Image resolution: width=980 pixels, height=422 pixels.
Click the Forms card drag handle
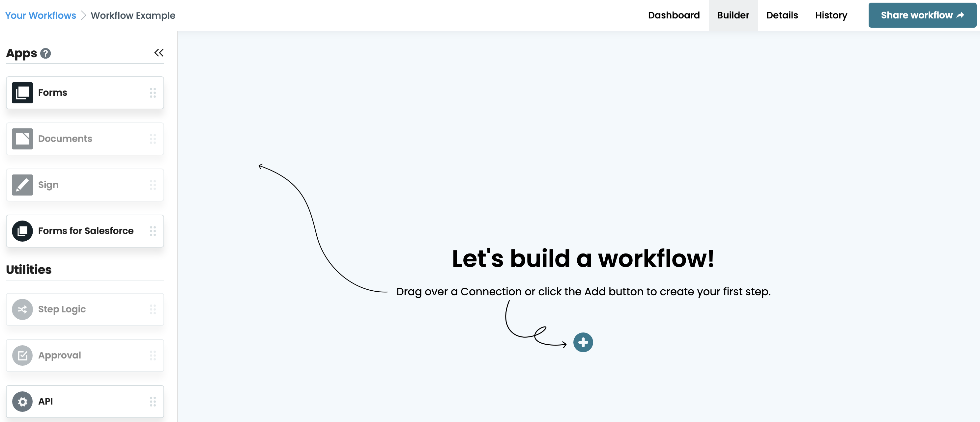click(153, 93)
